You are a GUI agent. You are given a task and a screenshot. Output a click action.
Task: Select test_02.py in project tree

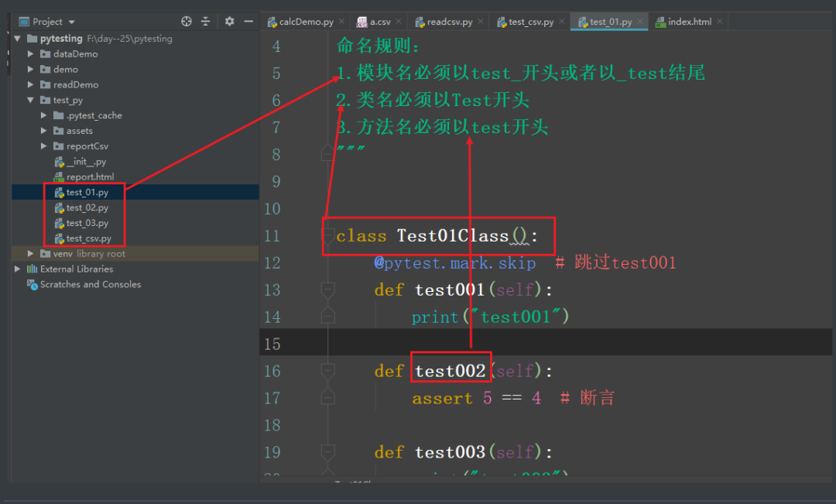tap(87, 207)
